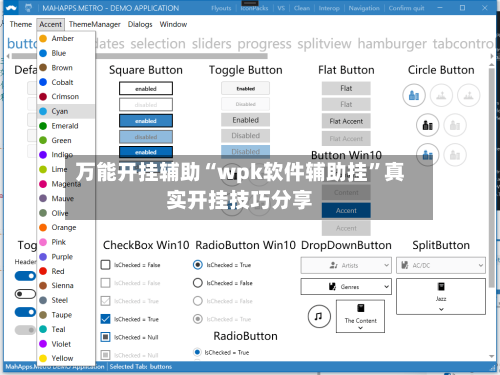The image size is (500, 375).
Task: Click the Jazz split button icon
Action: pyautogui.click(x=441, y=286)
